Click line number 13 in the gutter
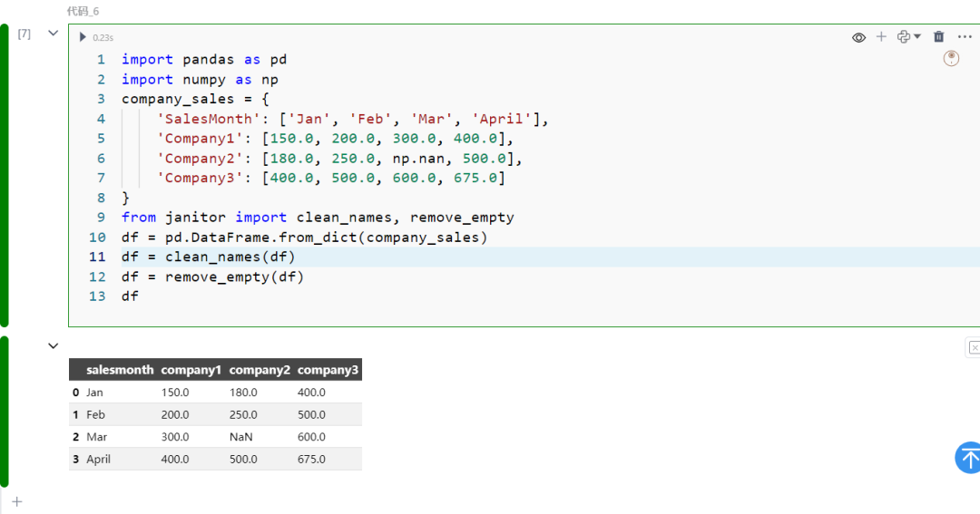The image size is (980, 514). (x=97, y=296)
